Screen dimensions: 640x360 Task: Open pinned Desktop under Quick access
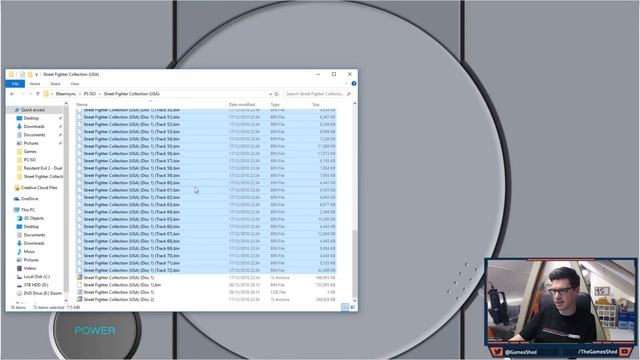pyautogui.click(x=31, y=118)
